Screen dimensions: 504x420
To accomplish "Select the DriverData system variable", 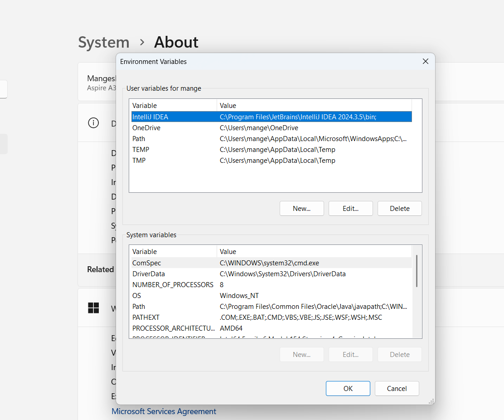I will click(149, 273).
